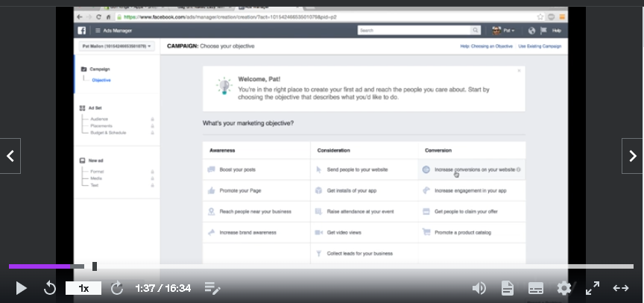The image size is (644, 303).
Task: Click info icon beside Increase conversions
Action: pos(519,169)
